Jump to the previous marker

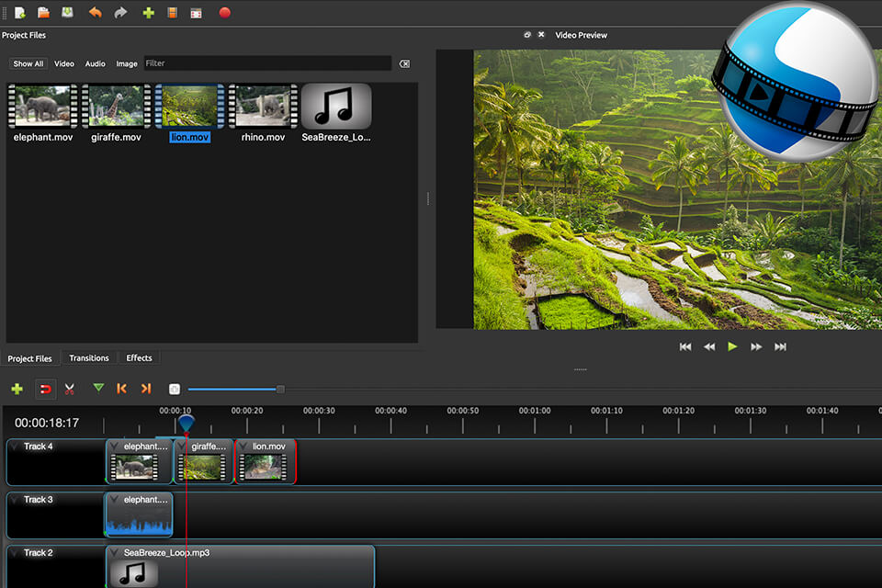[122, 389]
